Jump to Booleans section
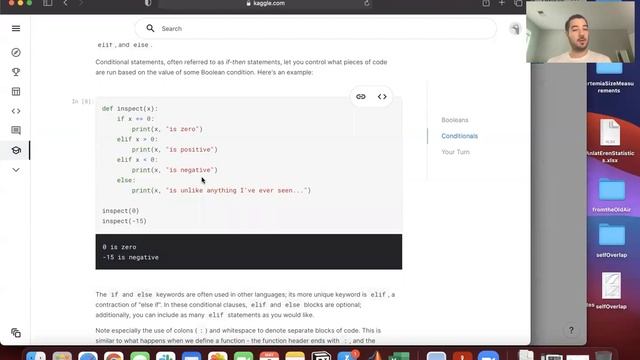The height and width of the screenshot is (360, 640). pyautogui.click(x=455, y=120)
